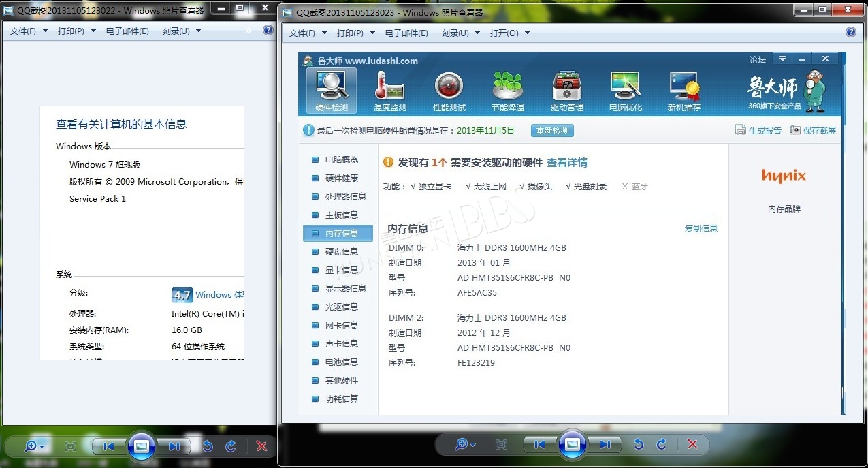Image resolution: width=868 pixels, height=468 pixels.
Task: Click 电子邮件(E) in right viewer
Action: point(406,33)
